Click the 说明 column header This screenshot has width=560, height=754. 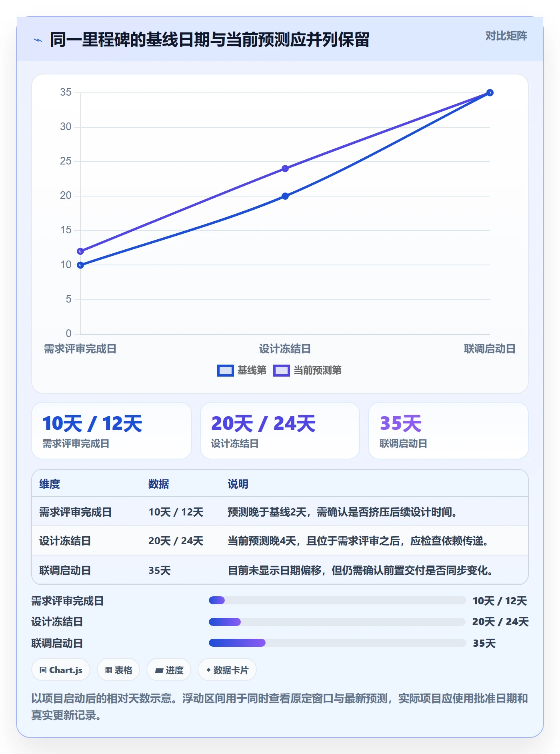(x=238, y=484)
